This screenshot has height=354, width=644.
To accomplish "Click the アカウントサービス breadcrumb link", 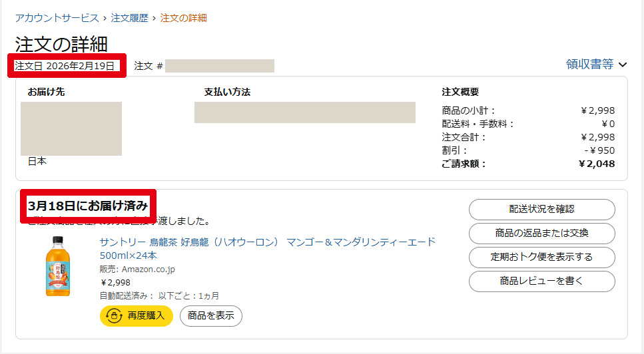I will [x=57, y=18].
